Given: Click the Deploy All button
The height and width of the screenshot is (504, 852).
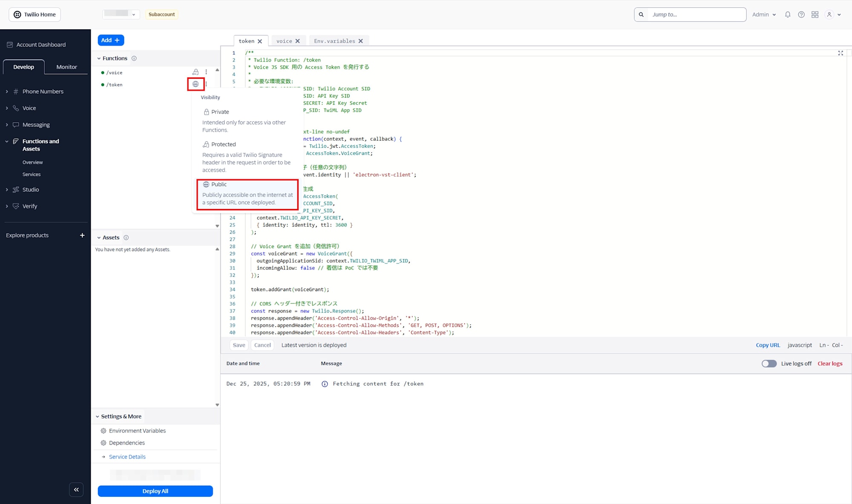Looking at the screenshot, I should [155, 491].
